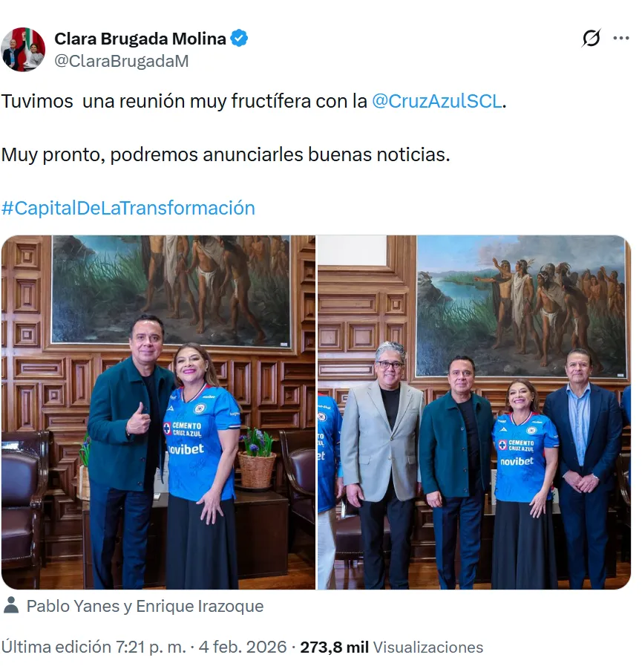Click the tweet text about fructífera reunión
Image resolution: width=642 pixels, height=672 pixels.
[254, 102]
